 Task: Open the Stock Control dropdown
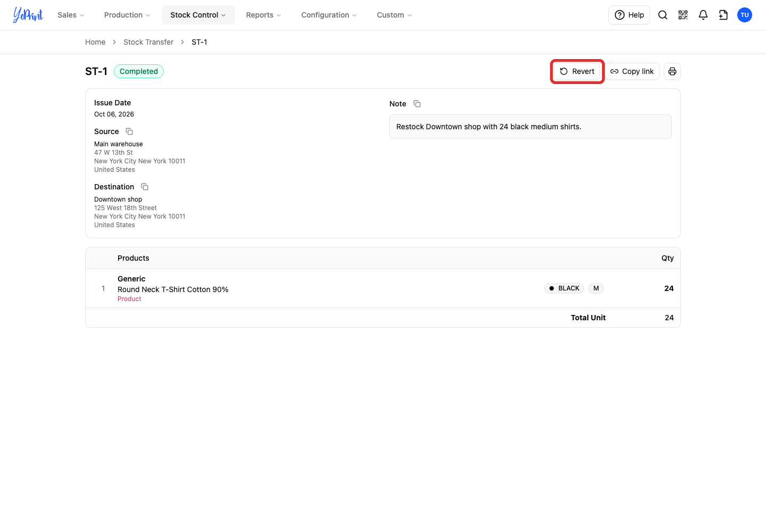coord(198,15)
